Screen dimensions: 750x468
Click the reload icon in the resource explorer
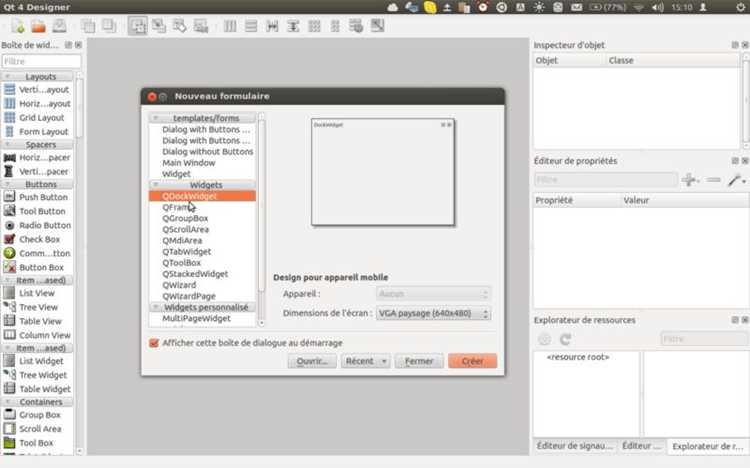point(565,339)
